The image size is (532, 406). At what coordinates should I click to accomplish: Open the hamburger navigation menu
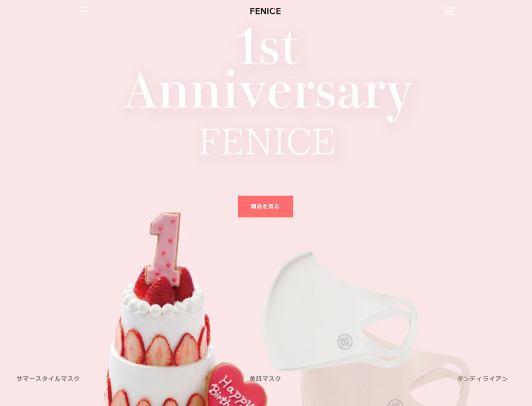[x=83, y=11]
